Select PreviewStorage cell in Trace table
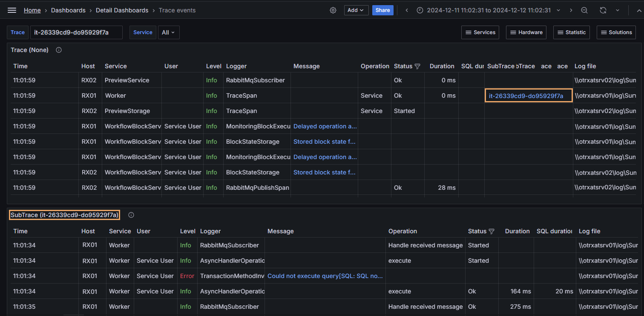Image resolution: width=644 pixels, height=316 pixels. 132,111
